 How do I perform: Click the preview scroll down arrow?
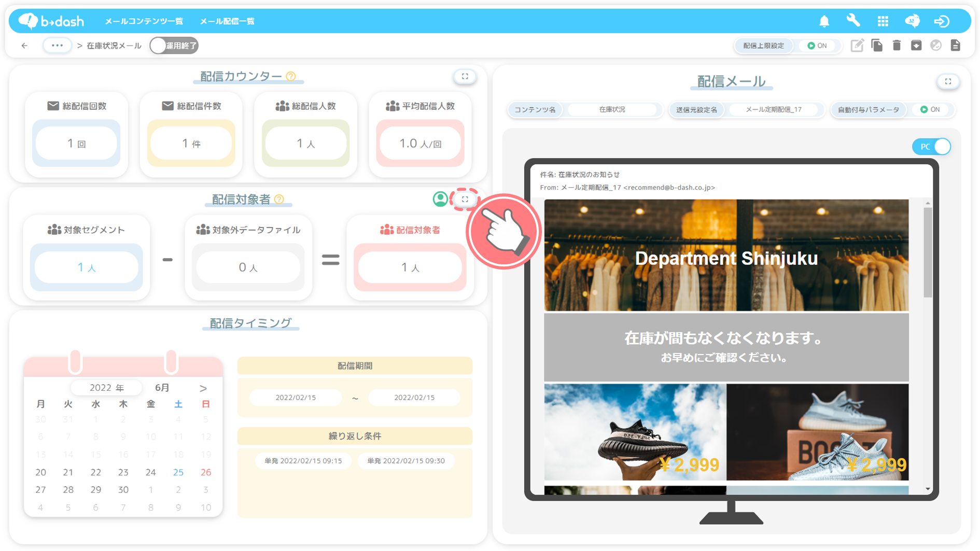pos(928,489)
